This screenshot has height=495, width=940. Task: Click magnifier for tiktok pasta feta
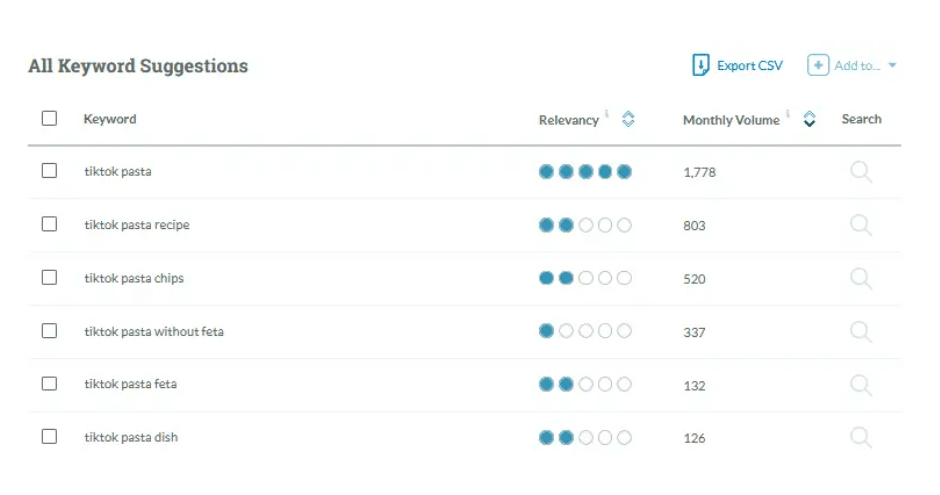coord(860,384)
